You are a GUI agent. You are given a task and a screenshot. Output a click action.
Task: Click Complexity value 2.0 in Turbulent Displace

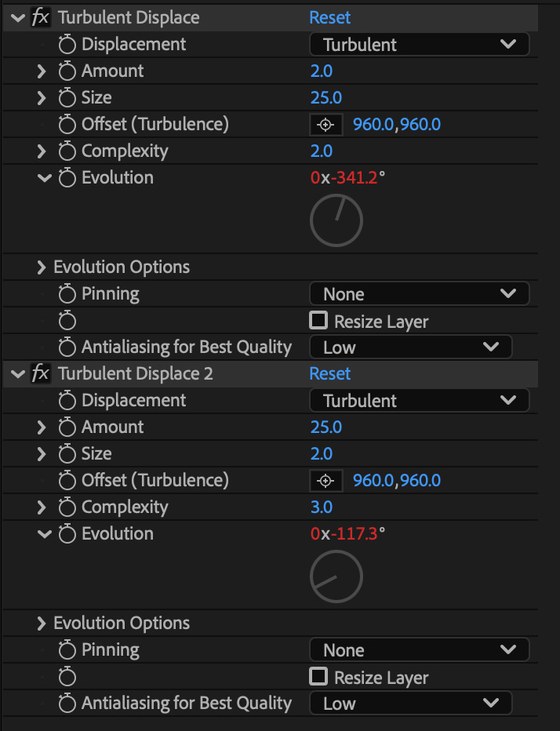[322, 151]
